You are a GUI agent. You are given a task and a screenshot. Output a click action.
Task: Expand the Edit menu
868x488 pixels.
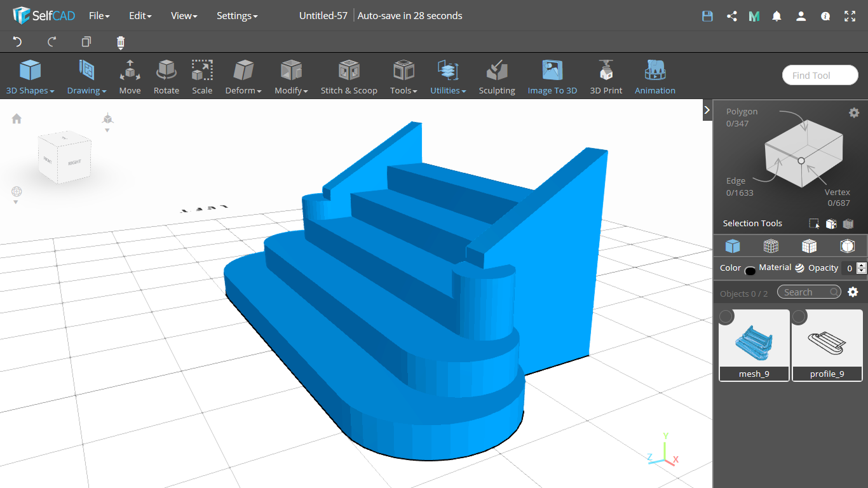click(140, 16)
